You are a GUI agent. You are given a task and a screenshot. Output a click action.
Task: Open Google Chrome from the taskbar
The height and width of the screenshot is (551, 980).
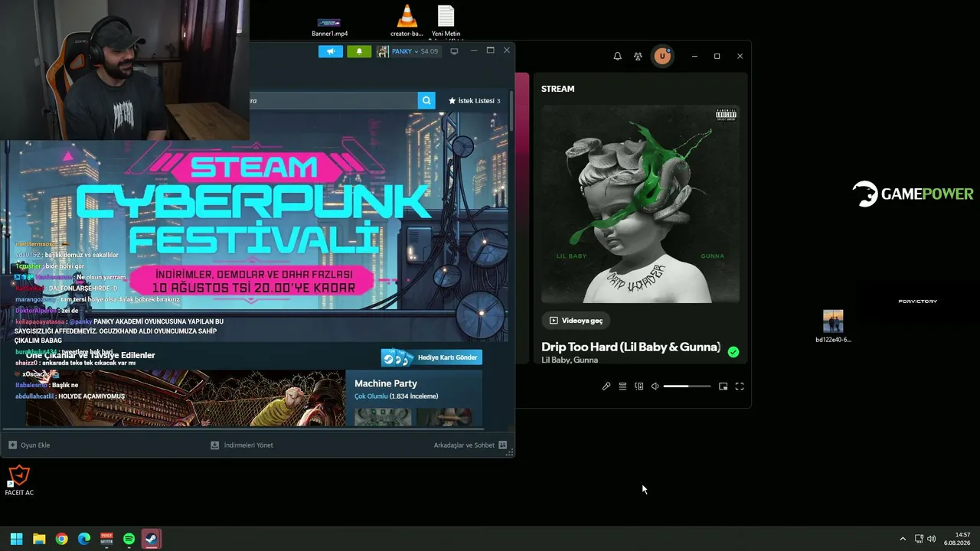click(62, 539)
